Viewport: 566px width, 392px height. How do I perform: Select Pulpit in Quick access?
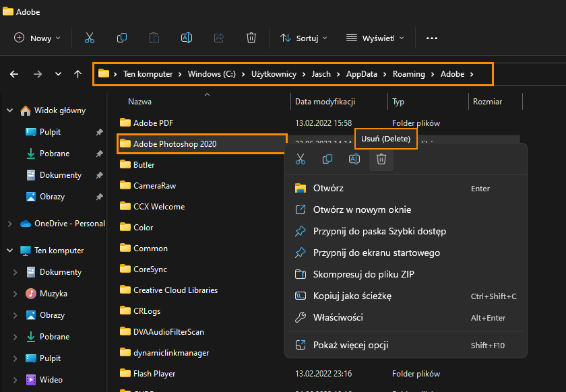[x=50, y=132]
